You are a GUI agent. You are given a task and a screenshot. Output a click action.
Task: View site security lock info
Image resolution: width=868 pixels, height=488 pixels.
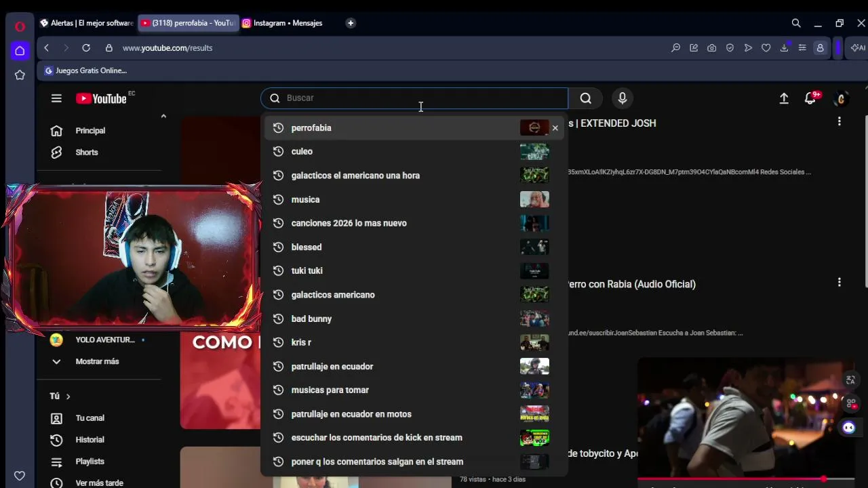(108, 48)
